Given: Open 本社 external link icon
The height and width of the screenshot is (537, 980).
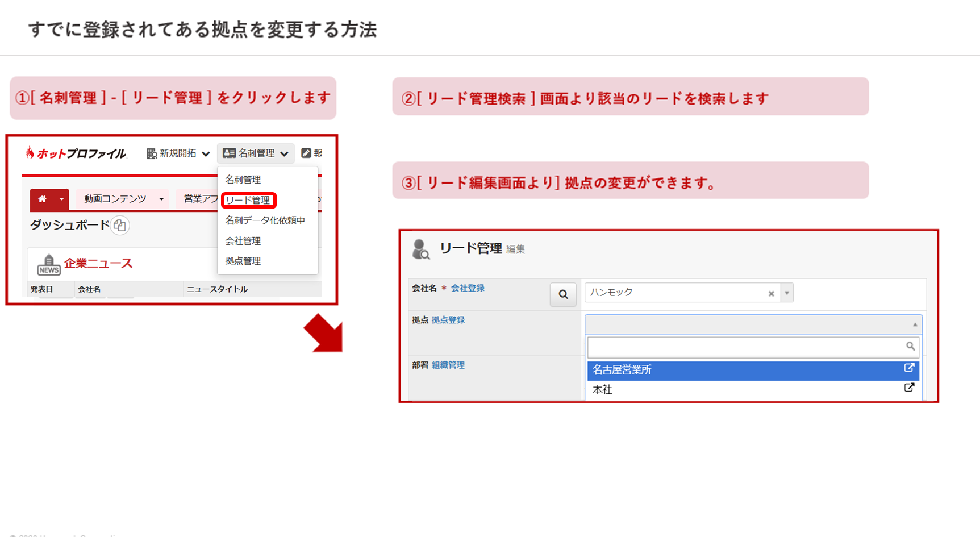Looking at the screenshot, I should [909, 388].
